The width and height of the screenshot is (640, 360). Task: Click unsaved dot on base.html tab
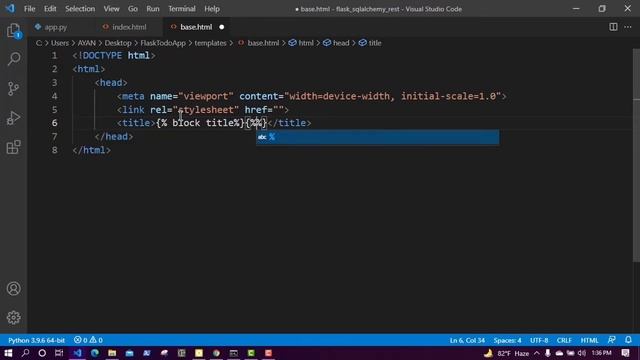[222, 27]
